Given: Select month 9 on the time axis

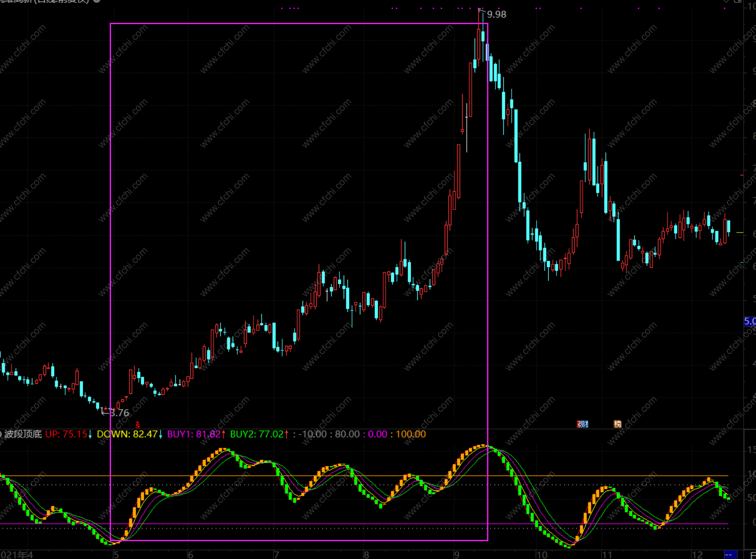Looking at the screenshot, I should pos(457,555).
